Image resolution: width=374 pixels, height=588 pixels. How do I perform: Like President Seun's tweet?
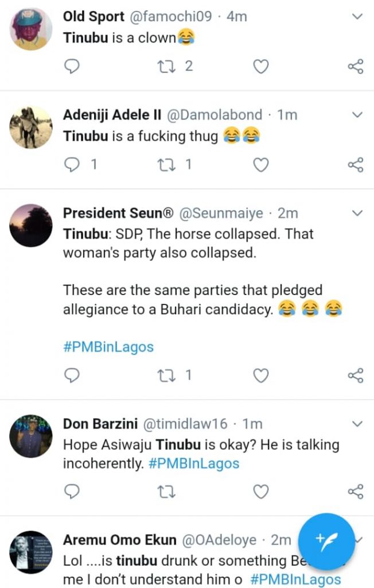point(261,376)
